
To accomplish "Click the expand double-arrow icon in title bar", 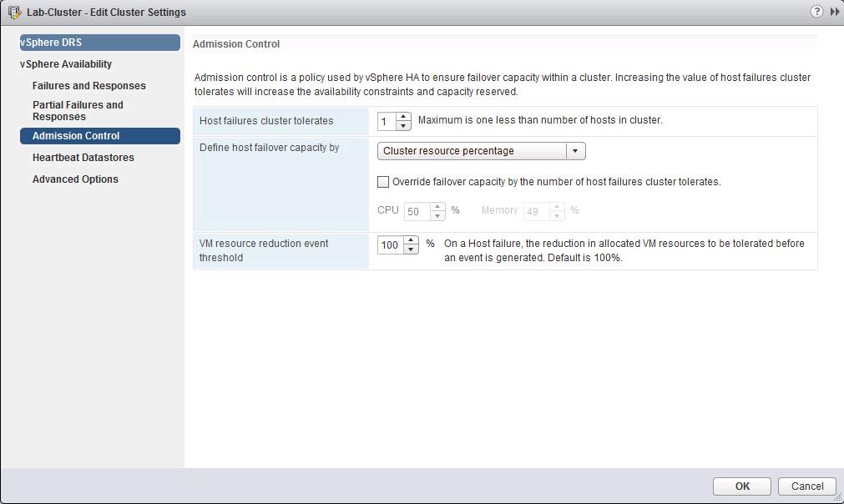I will pos(834,12).
